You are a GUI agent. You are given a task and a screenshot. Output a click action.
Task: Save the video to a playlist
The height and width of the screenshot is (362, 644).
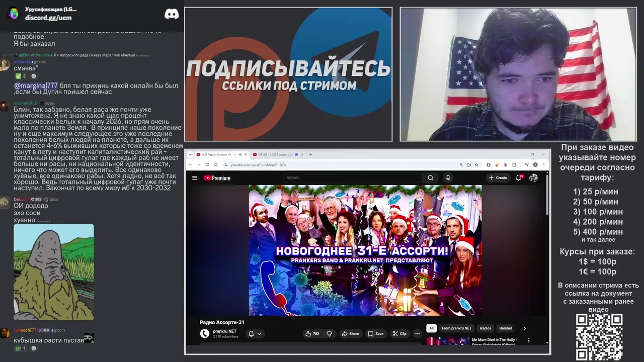point(375,333)
